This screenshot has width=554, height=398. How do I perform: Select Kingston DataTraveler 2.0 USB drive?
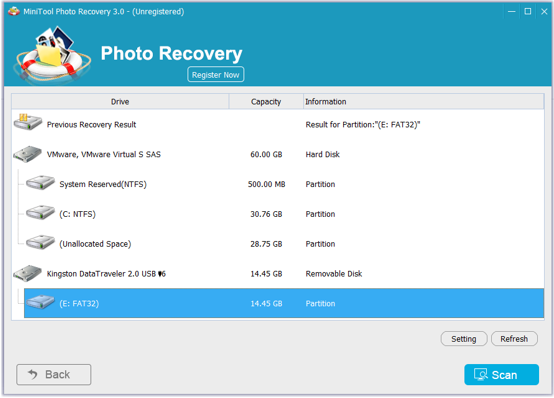click(x=278, y=274)
